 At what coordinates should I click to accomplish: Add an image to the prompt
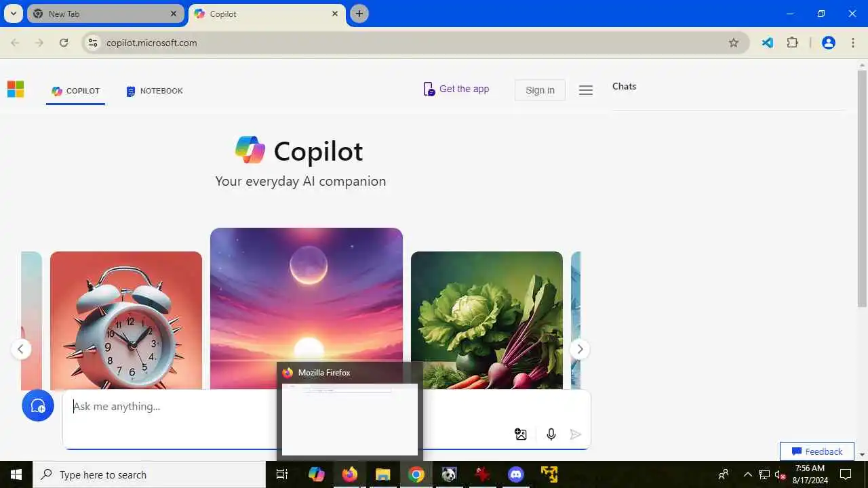[521, 434]
